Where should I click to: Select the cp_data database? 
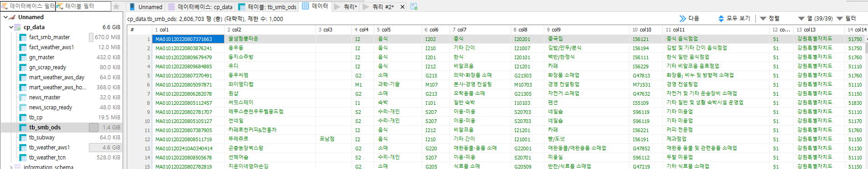point(34,27)
